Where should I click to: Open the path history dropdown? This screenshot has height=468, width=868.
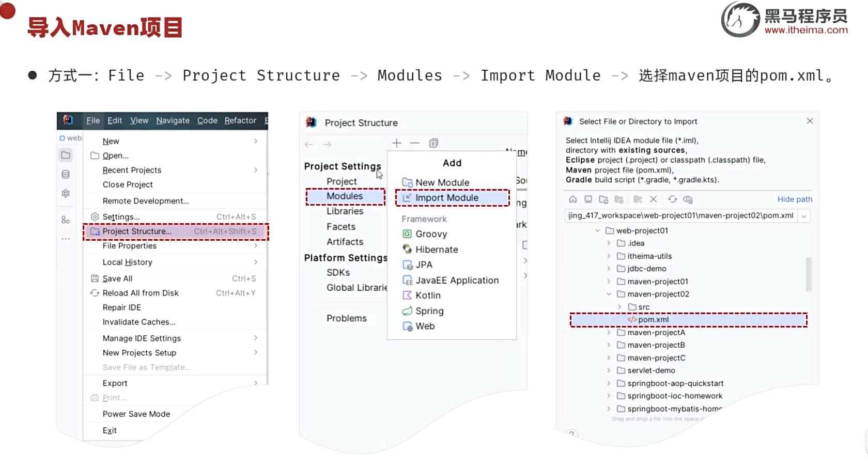tap(804, 216)
